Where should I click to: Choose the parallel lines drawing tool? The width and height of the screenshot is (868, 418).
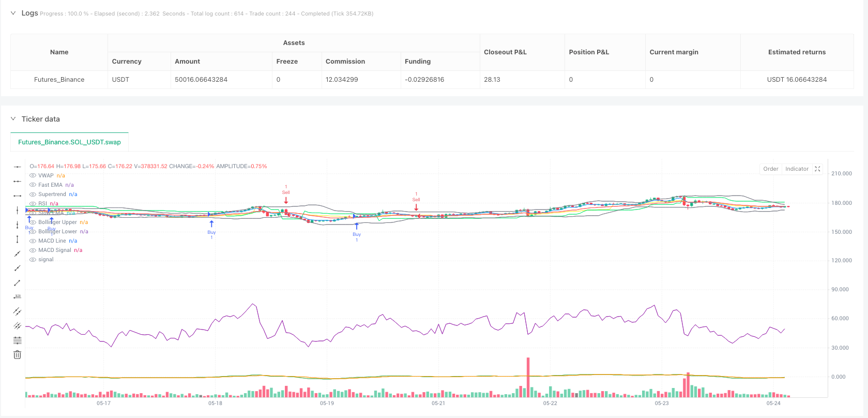17,311
